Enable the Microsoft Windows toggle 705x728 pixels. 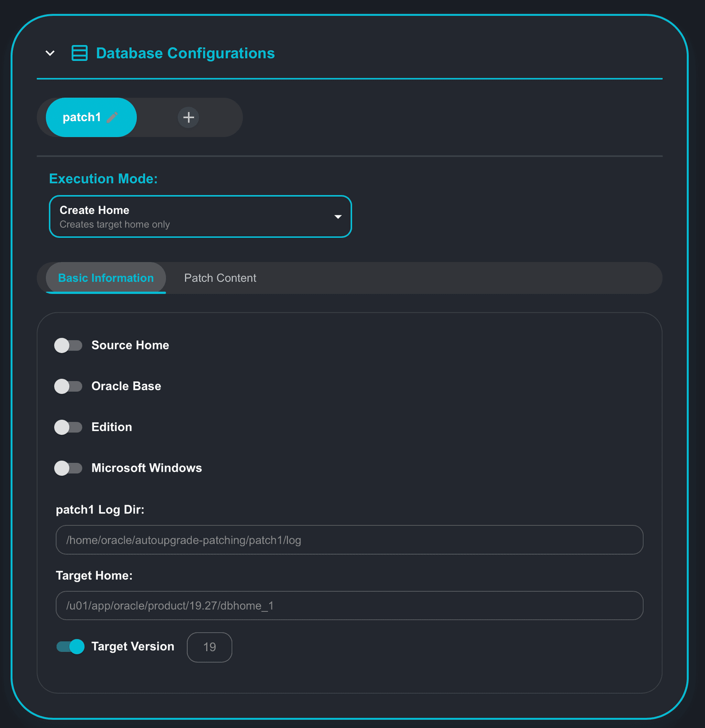[x=68, y=468]
